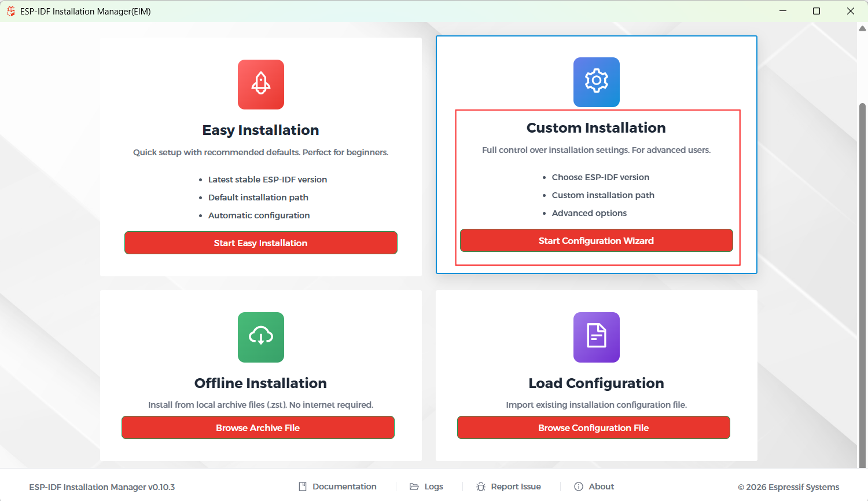Screen dimensions: 868x501
Task: Click the Report Issue bug icon
Action: pos(481,487)
